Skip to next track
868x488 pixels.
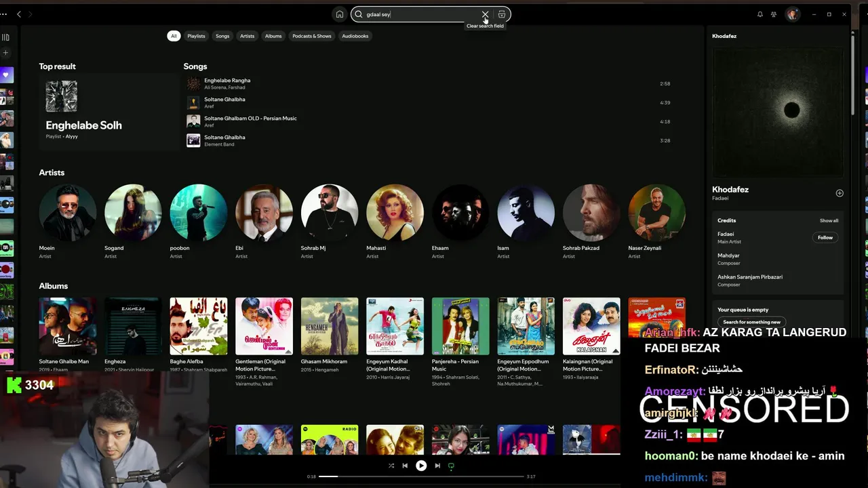coord(437,466)
